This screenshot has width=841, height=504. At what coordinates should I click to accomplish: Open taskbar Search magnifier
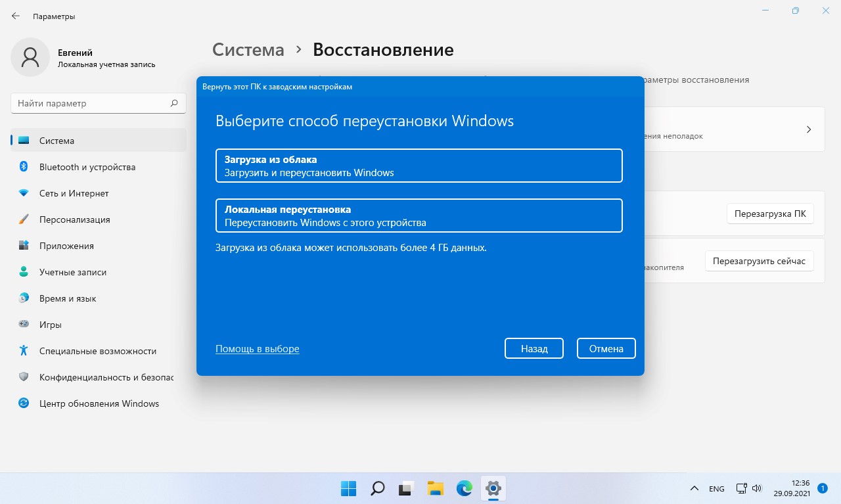tap(377, 488)
